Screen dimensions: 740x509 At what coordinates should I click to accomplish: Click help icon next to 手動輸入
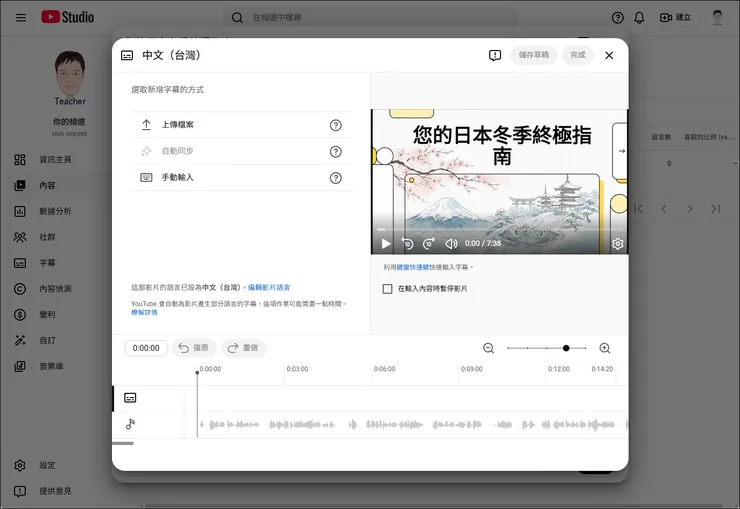coord(336,178)
